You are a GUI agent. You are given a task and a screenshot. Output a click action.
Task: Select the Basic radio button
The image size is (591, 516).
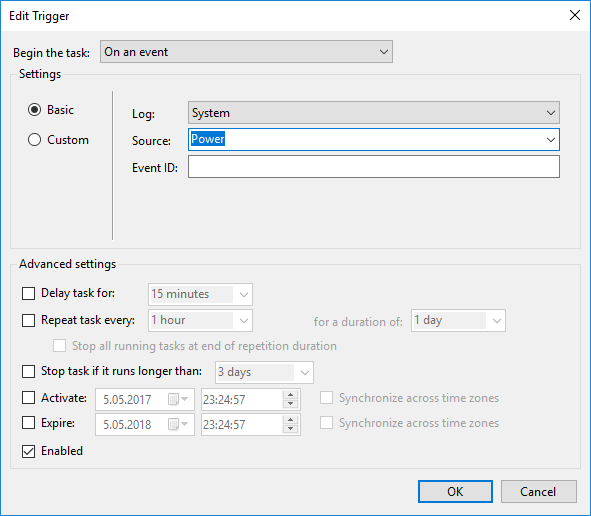[x=34, y=110]
